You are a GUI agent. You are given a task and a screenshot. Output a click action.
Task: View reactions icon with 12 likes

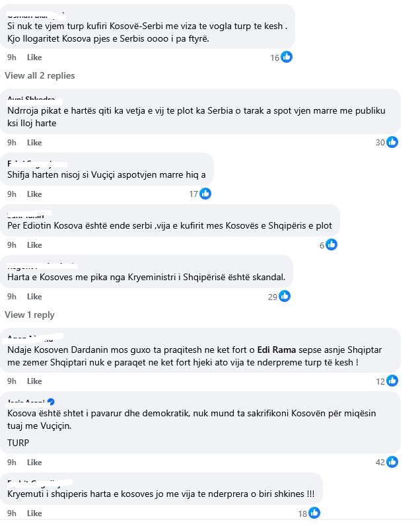pyautogui.click(x=392, y=381)
